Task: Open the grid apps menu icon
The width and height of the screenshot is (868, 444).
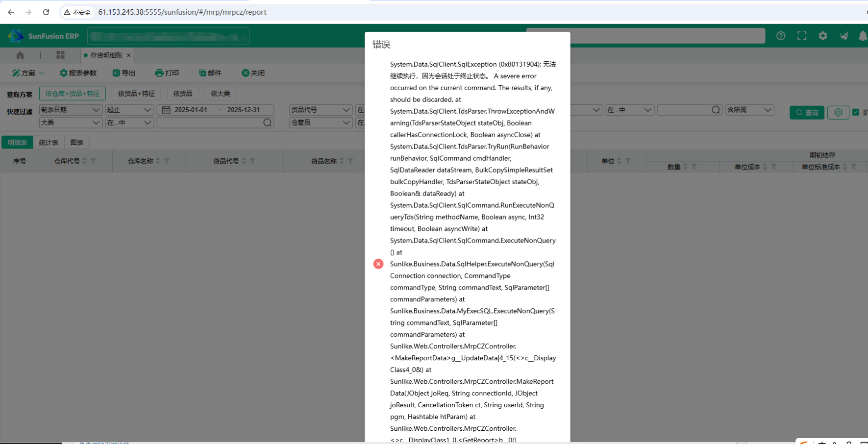Action: pos(60,55)
